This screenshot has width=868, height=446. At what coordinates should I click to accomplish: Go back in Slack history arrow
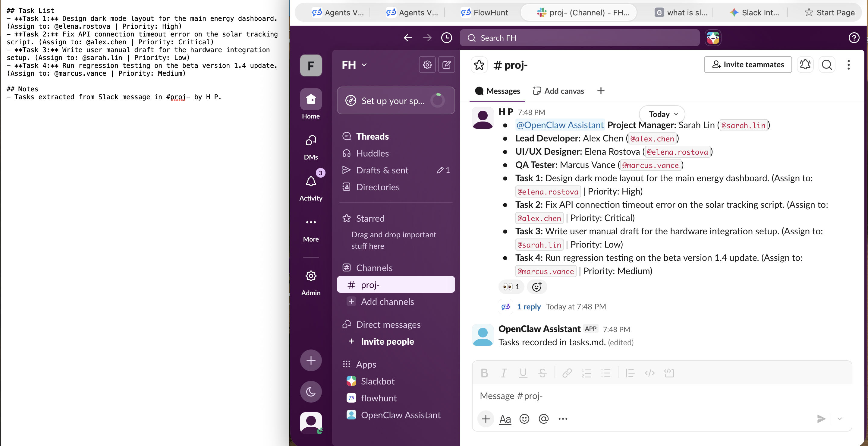[408, 38]
